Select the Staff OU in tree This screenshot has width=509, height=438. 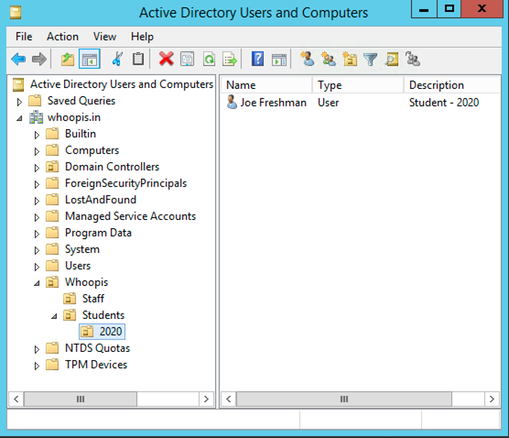point(93,298)
